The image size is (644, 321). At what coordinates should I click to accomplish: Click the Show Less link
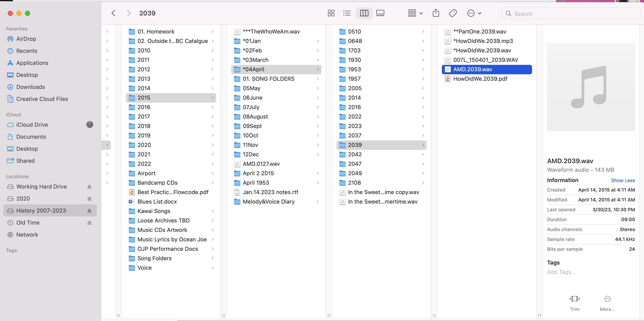(x=623, y=180)
